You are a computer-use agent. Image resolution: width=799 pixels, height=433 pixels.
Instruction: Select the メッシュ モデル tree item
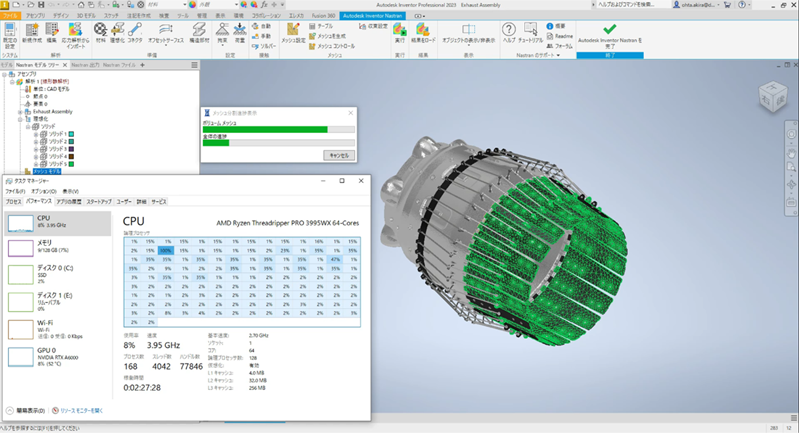(x=46, y=172)
